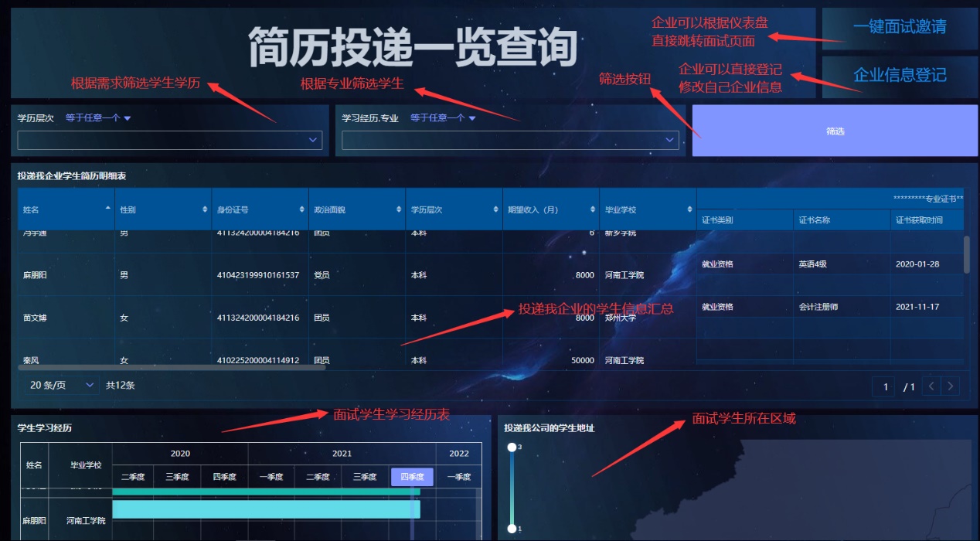The height and width of the screenshot is (541, 980).
Task: Click sort icon for 毕业学校 column
Action: (x=689, y=209)
